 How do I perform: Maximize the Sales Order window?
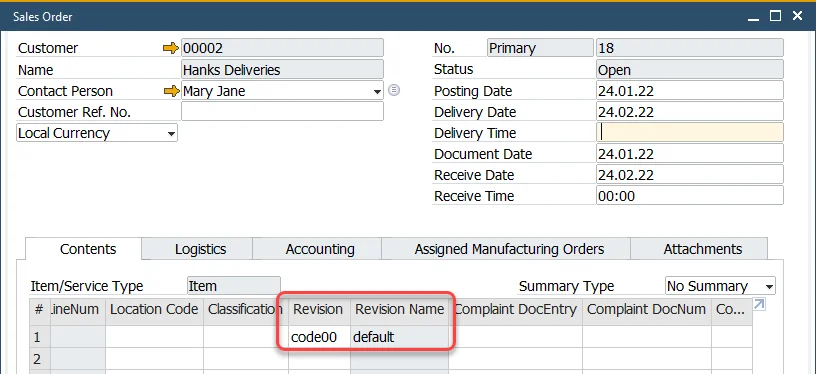coord(775,16)
